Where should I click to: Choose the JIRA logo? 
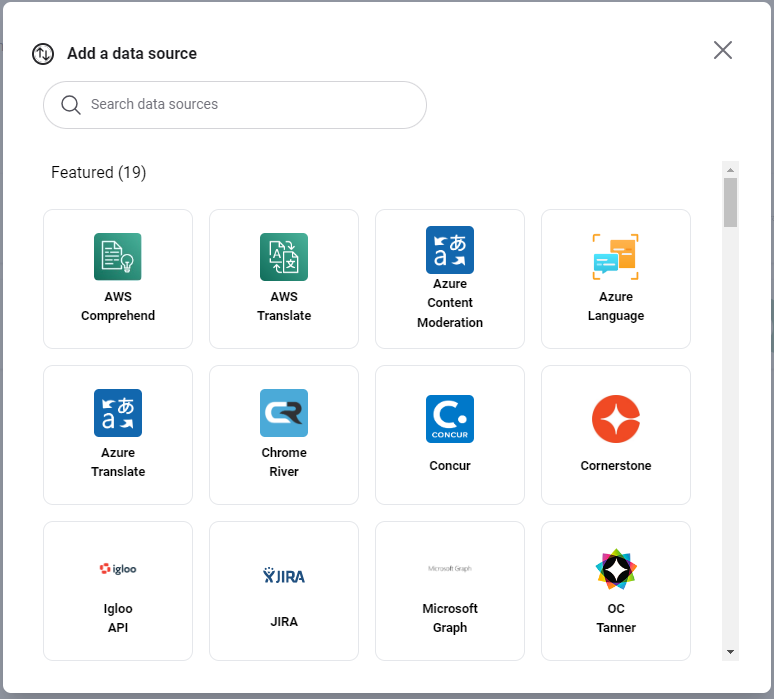(x=284, y=576)
